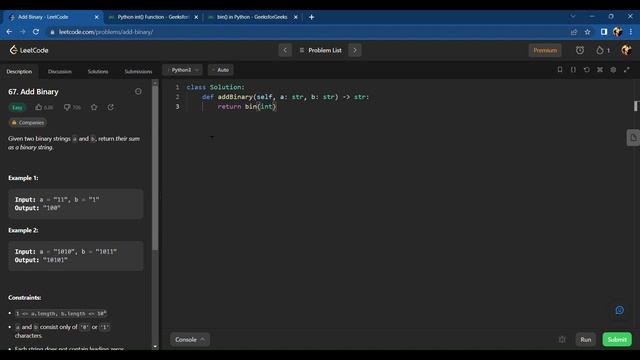
Task: Add problem to favorites with star icon
Action: click(94, 107)
